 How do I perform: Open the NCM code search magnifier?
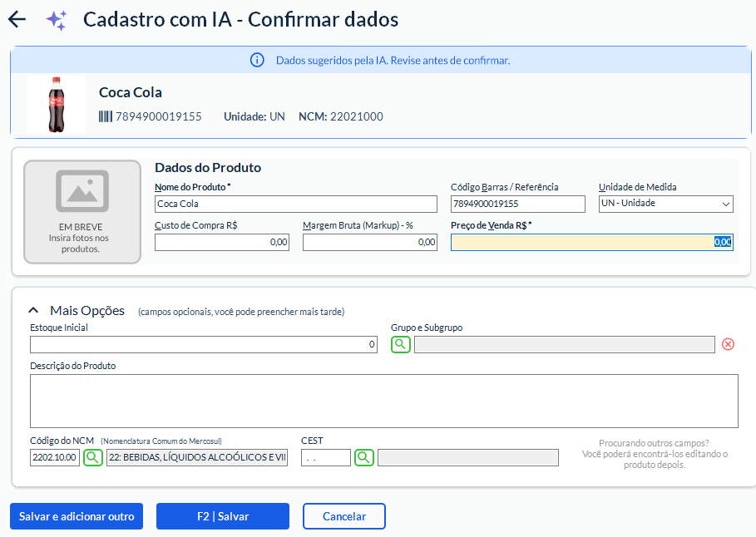93,457
